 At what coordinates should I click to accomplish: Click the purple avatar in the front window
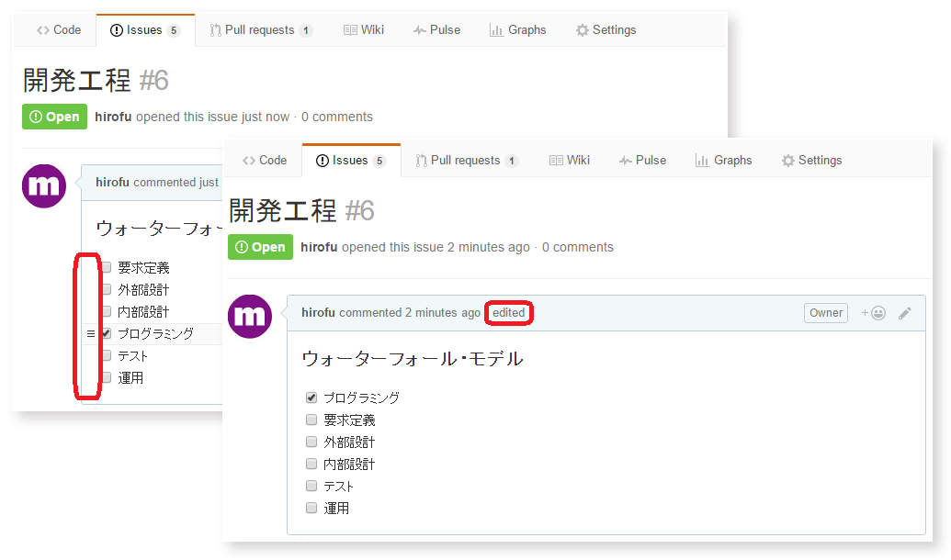point(249,317)
